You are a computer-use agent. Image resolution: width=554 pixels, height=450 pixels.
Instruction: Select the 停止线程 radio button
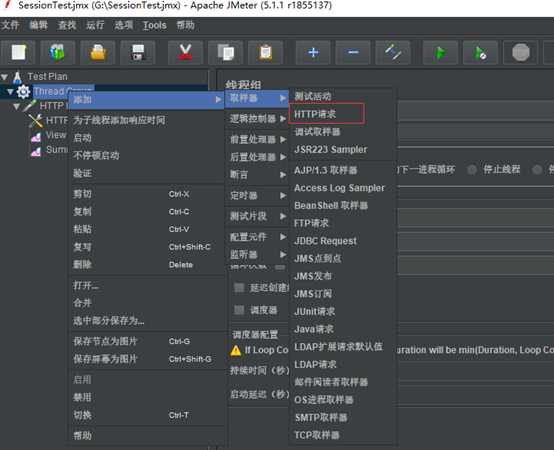pos(472,170)
